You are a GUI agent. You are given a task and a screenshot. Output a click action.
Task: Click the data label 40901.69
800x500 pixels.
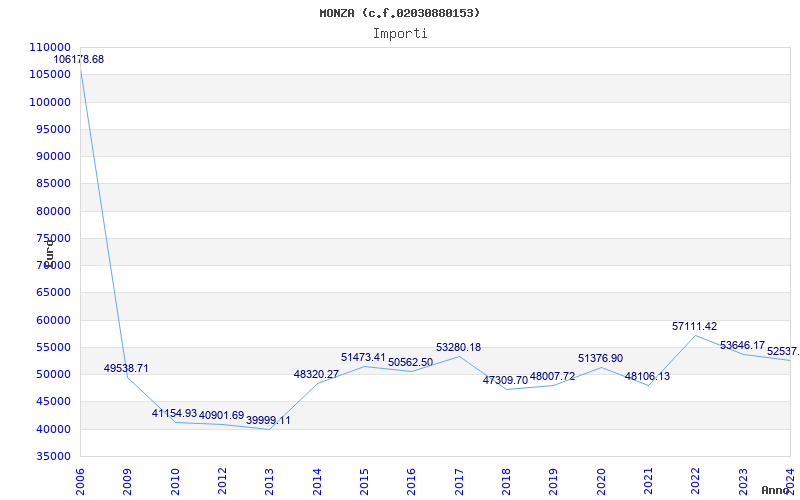(221, 415)
